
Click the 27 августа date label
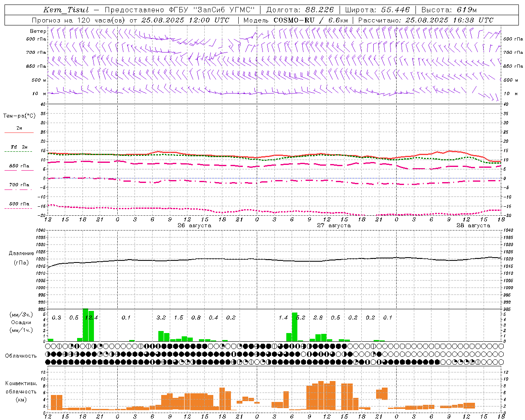pos(334,226)
